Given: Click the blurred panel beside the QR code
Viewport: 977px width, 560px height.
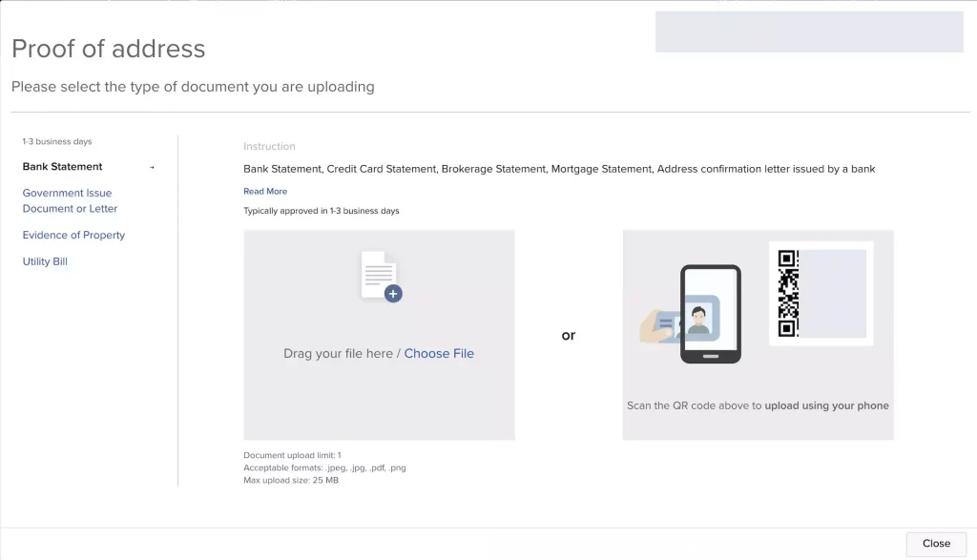Looking at the screenshot, I should 833,294.
